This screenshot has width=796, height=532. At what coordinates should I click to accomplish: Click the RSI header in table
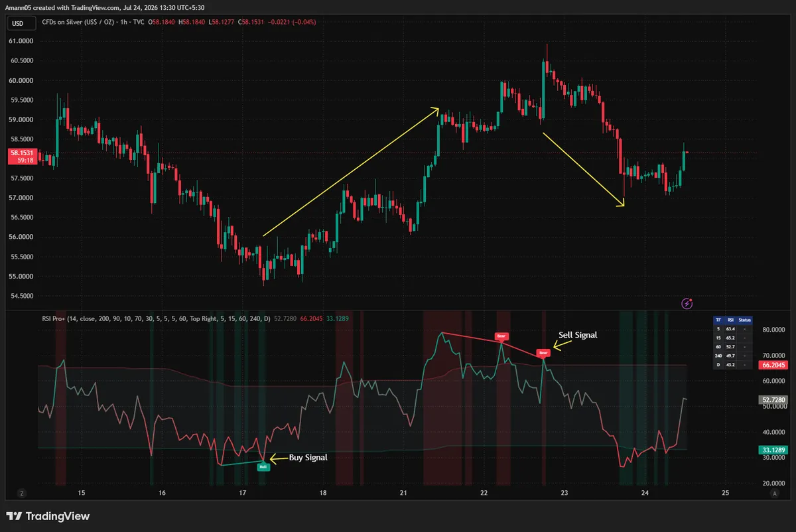(x=730, y=320)
